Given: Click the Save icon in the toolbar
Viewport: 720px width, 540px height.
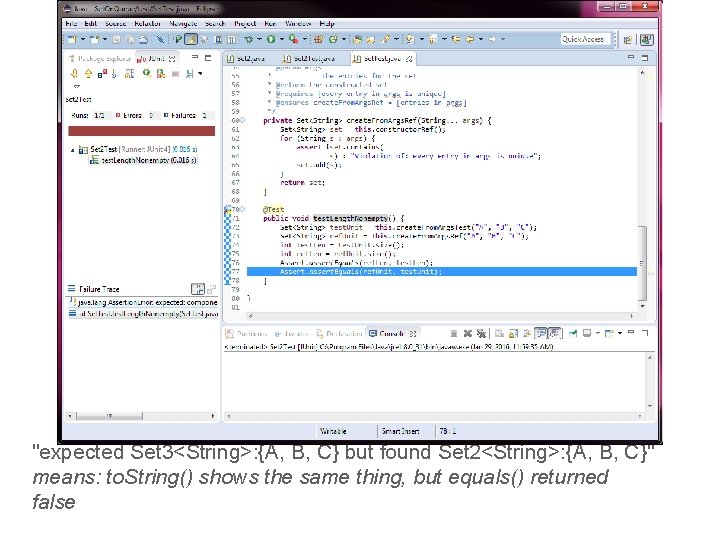Looking at the screenshot, I should coord(116,39).
